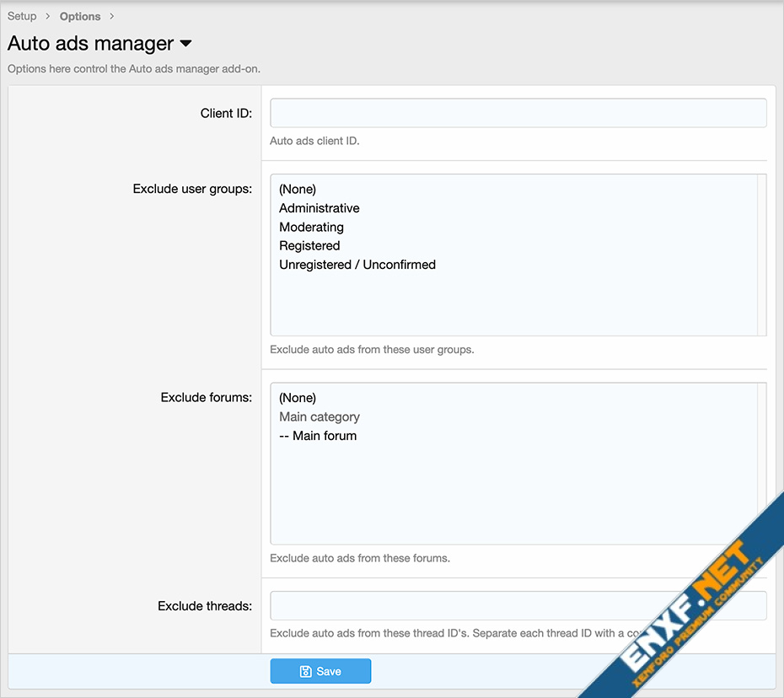Viewport: 784px width, 698px height.
Task: Select Moderating user group
Action: [x=311, y=227]
